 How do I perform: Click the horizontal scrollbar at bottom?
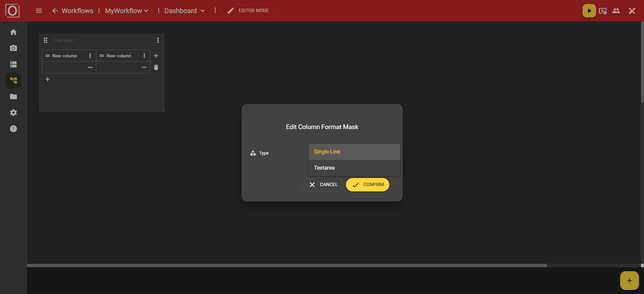(287, 266)
